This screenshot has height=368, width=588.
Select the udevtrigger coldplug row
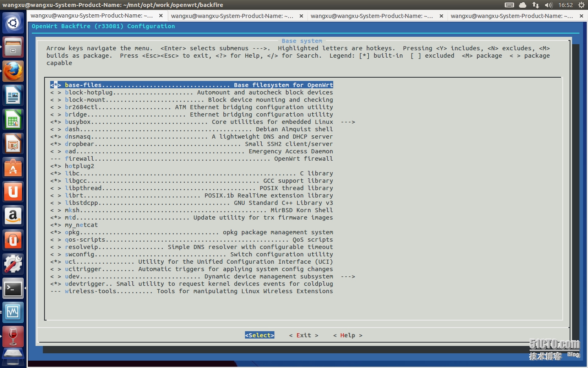point(192,284)
